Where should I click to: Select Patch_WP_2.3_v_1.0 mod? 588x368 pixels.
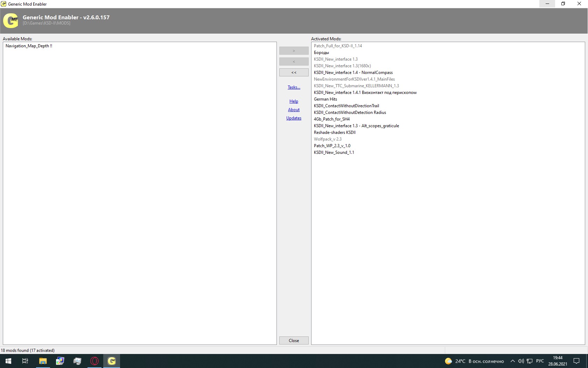pyautogui.click(x=332, y=146)
